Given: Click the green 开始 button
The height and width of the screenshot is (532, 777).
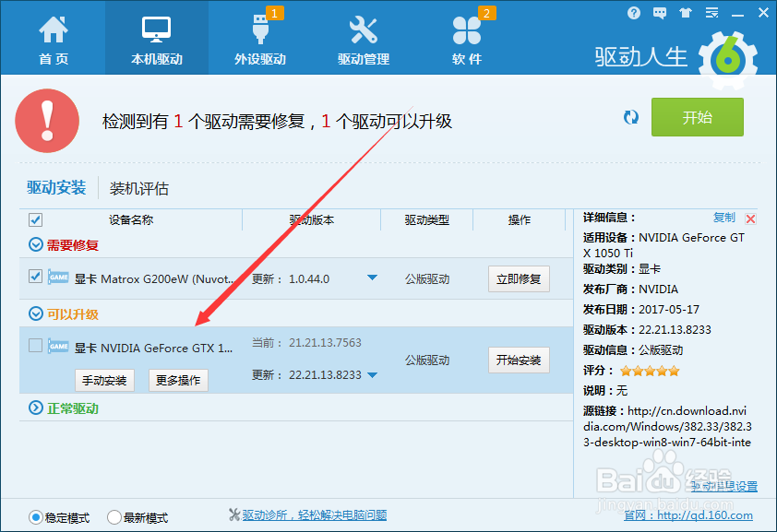Looking at the screenshot, I should (698, 117).
